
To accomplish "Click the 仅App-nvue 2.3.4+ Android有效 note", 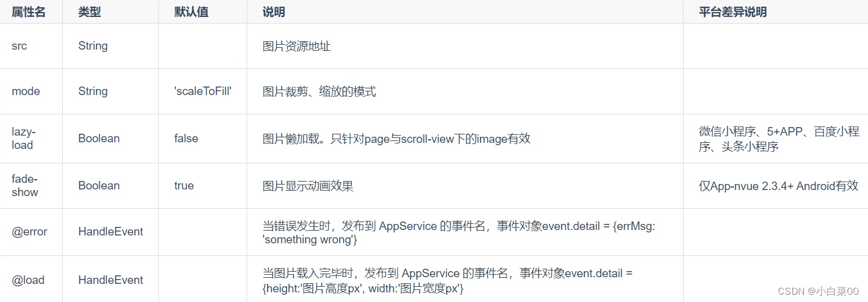I will tap(779, 186).
